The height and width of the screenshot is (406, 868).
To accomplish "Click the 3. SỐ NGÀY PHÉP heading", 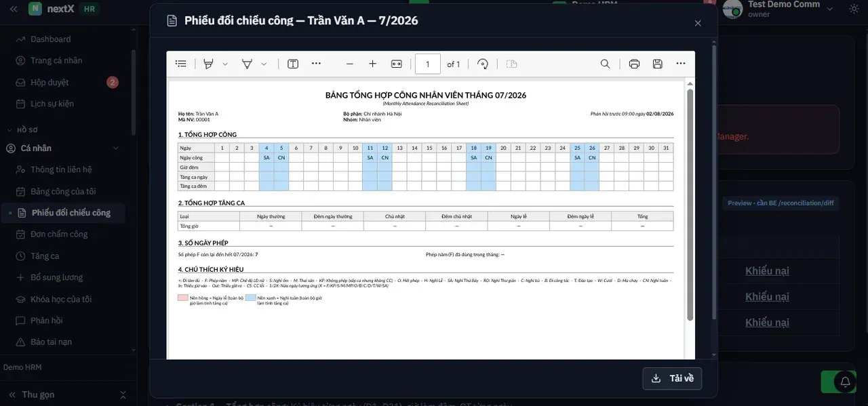I will [x=203, y=243].
